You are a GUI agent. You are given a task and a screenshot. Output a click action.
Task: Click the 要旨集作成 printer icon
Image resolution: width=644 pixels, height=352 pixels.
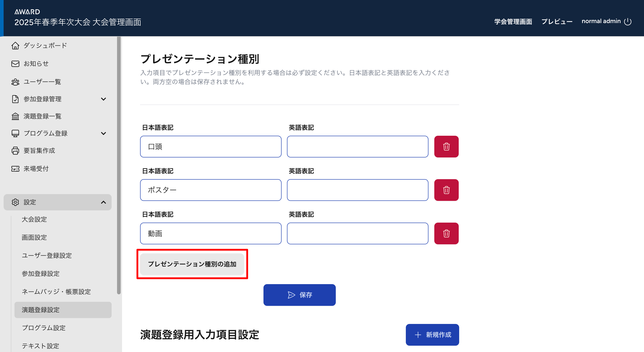(x=15, y=150)
